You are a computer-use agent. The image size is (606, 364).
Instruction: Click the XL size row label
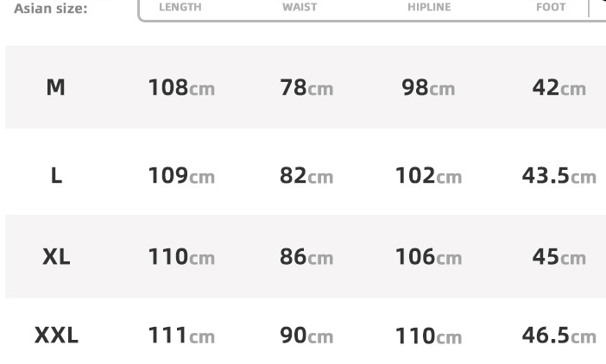click(x=56, y=257)
